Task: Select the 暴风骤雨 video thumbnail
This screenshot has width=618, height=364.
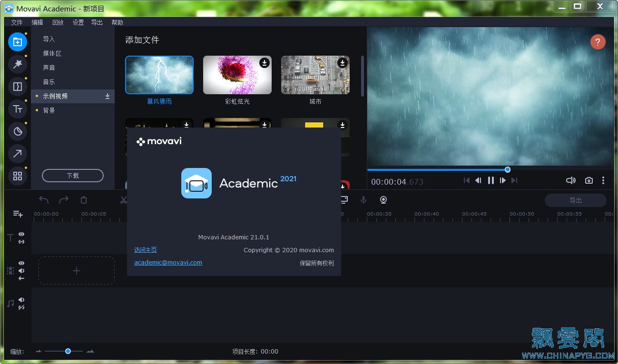Action: (159, 75)
